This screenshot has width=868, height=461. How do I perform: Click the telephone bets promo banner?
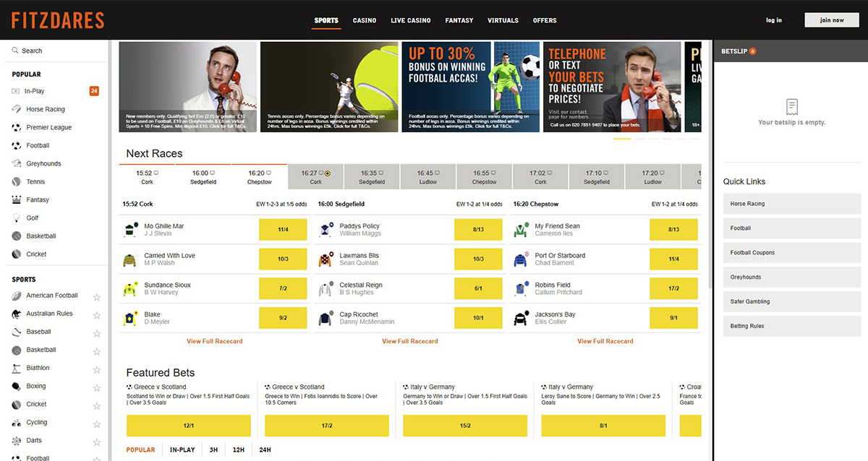coord(612,87)
